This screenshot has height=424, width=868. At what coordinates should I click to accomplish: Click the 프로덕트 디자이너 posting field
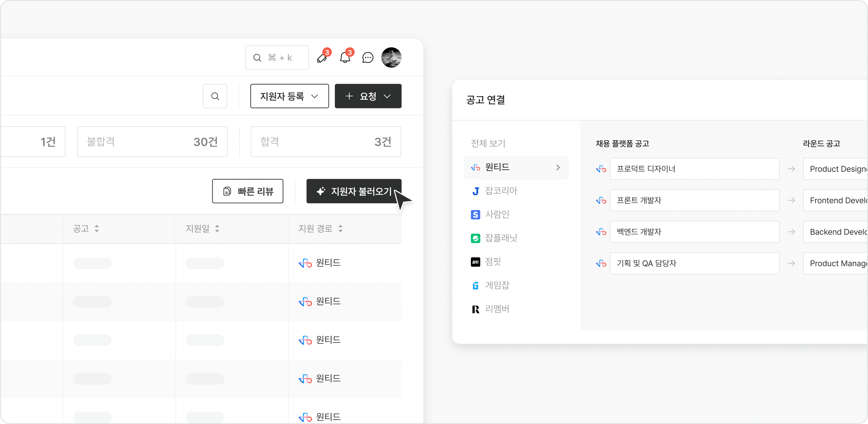coord(694,169)
